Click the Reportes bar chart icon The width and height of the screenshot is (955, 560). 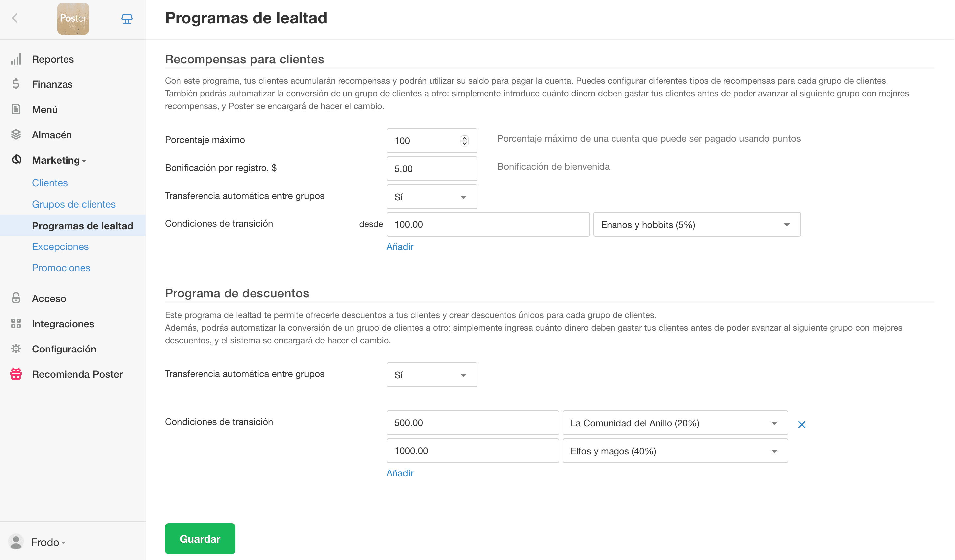[x=16, y=59]
